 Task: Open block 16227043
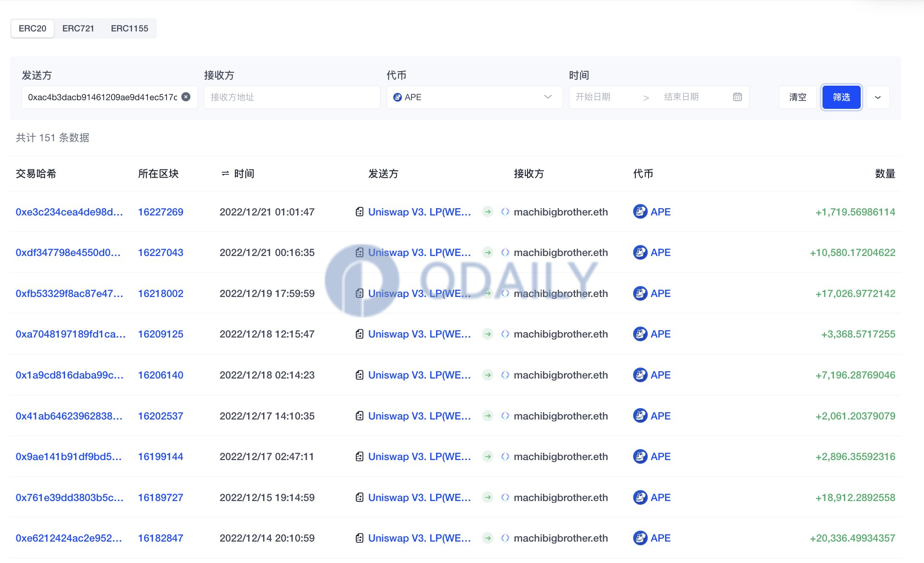click(161, 252)
